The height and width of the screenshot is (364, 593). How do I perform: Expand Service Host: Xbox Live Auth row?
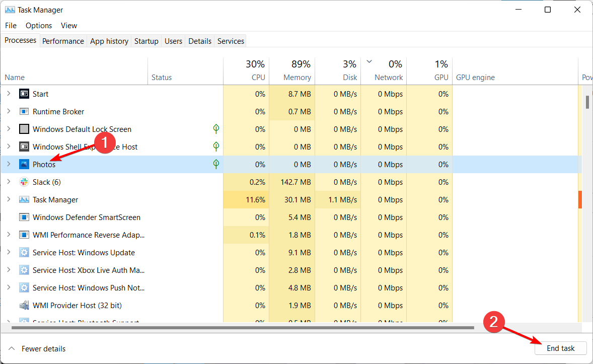point(9,270)
